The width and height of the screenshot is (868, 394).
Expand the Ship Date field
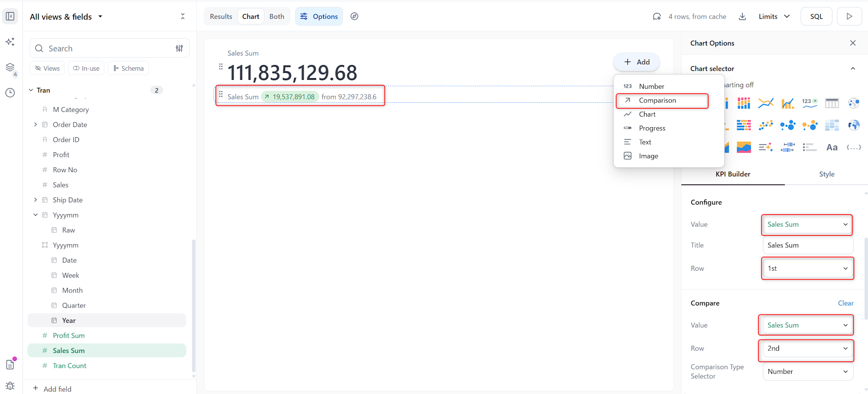tap(36, 200)
